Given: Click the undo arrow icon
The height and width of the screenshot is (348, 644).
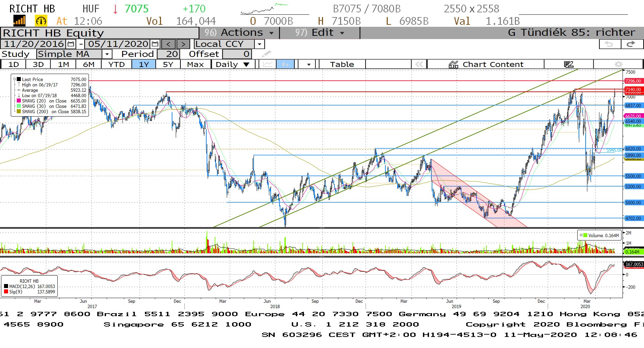Looking at the screenshot, I should click(x=609, y=44).
